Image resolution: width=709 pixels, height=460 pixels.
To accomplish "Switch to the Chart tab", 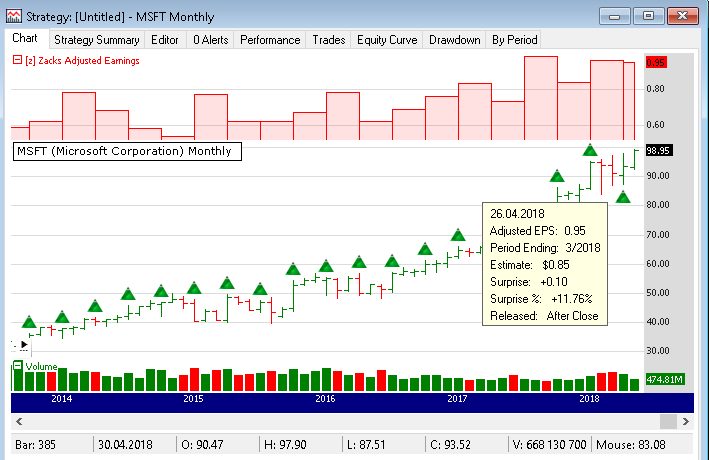I will point(25,38).
